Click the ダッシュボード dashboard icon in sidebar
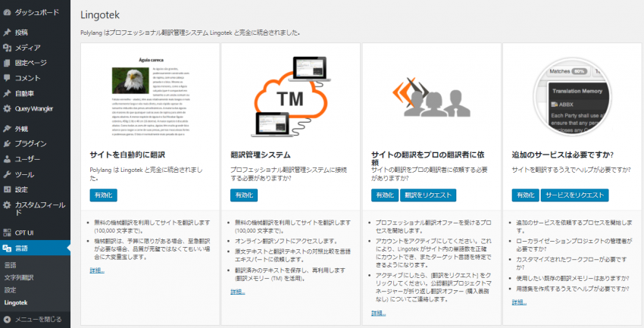 click(x=7, y=12)
